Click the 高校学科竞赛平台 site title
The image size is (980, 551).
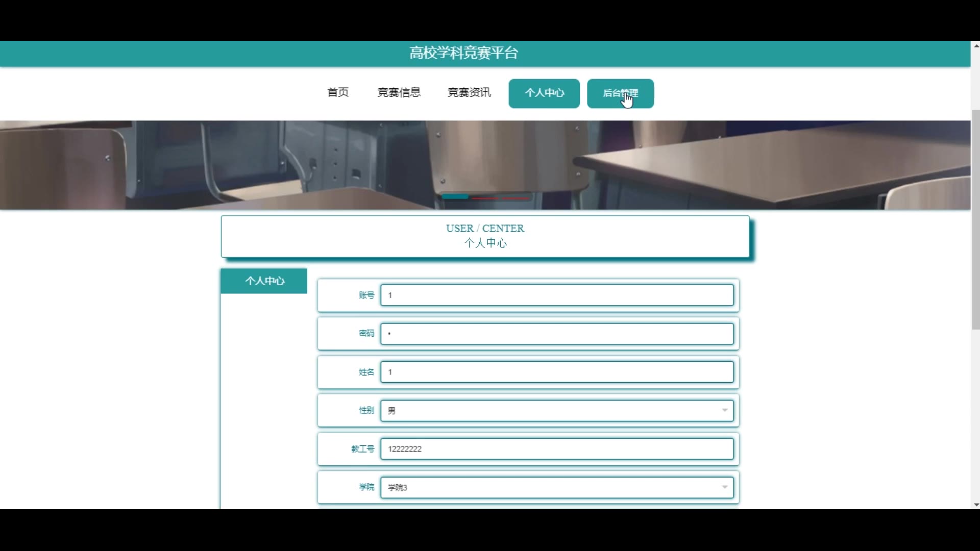463,53
